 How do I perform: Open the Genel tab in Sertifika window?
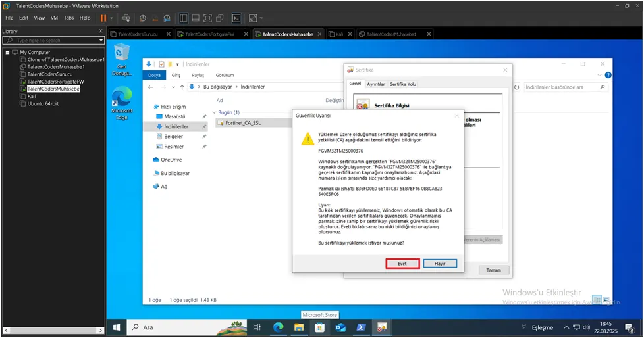coord(355,84)
